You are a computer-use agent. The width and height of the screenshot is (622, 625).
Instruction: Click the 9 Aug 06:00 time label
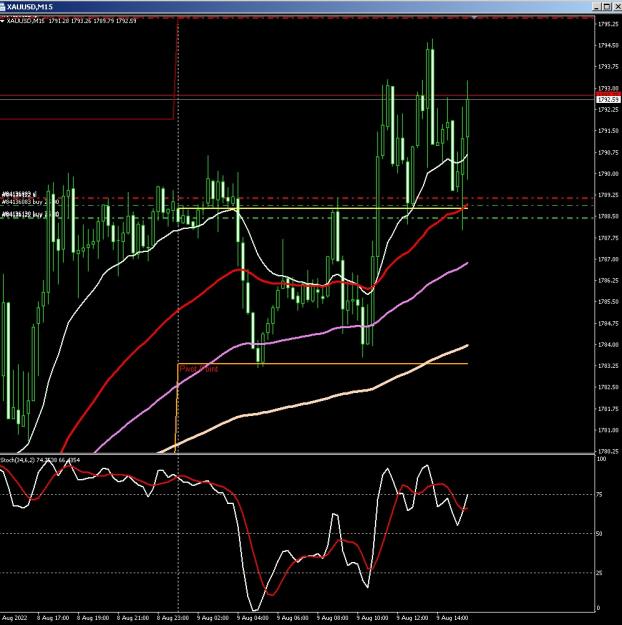[293, 618]
